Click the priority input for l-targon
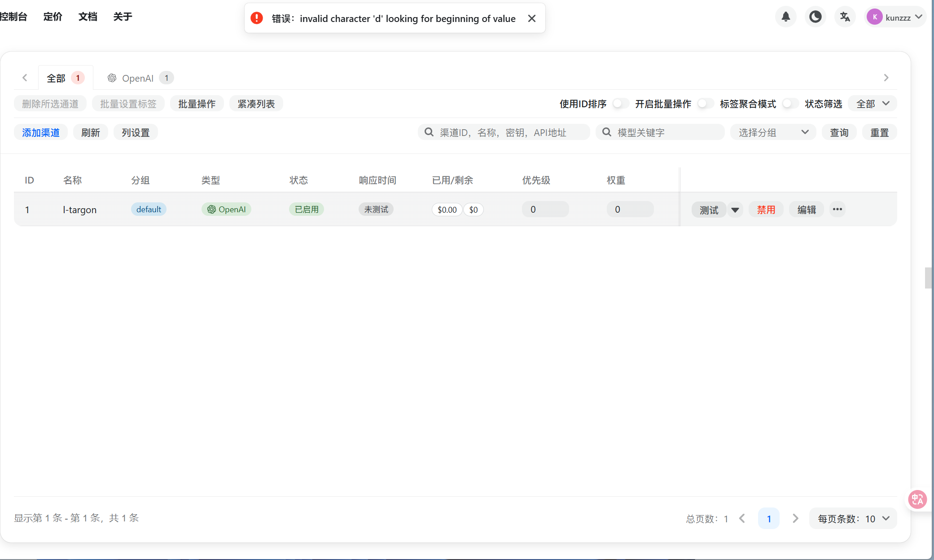The width and height of the screenshot is (934, 560). tap(545, 209)
